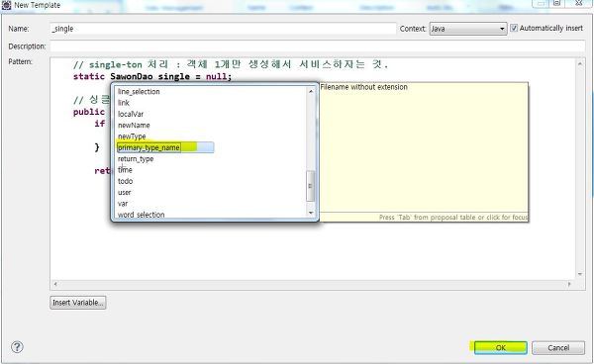This screenshot has height=364, width=594.
Task: Open the Context dropdown showing Java
Action: click(x=468, y=29)
